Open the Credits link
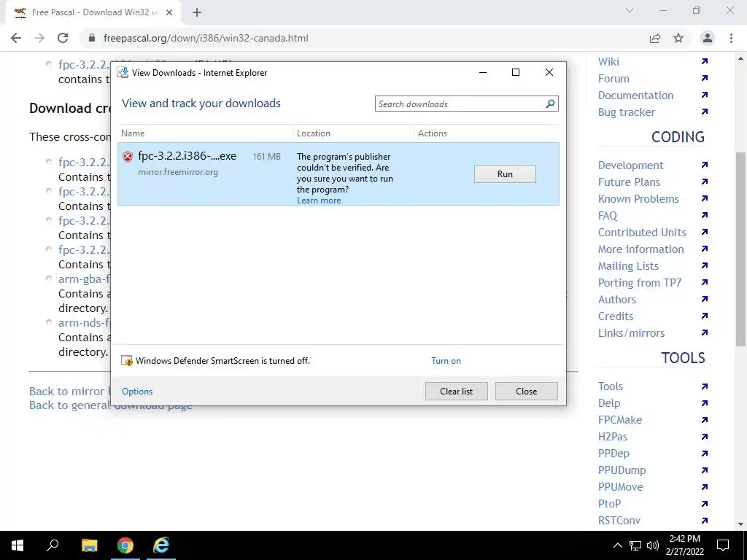This screenshot has width=747, height=560. point(616,316)
